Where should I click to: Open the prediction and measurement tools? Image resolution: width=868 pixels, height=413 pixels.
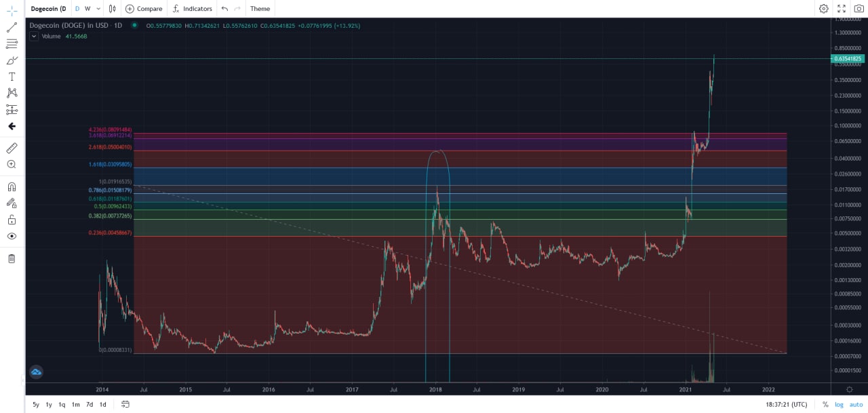point(12,109)
